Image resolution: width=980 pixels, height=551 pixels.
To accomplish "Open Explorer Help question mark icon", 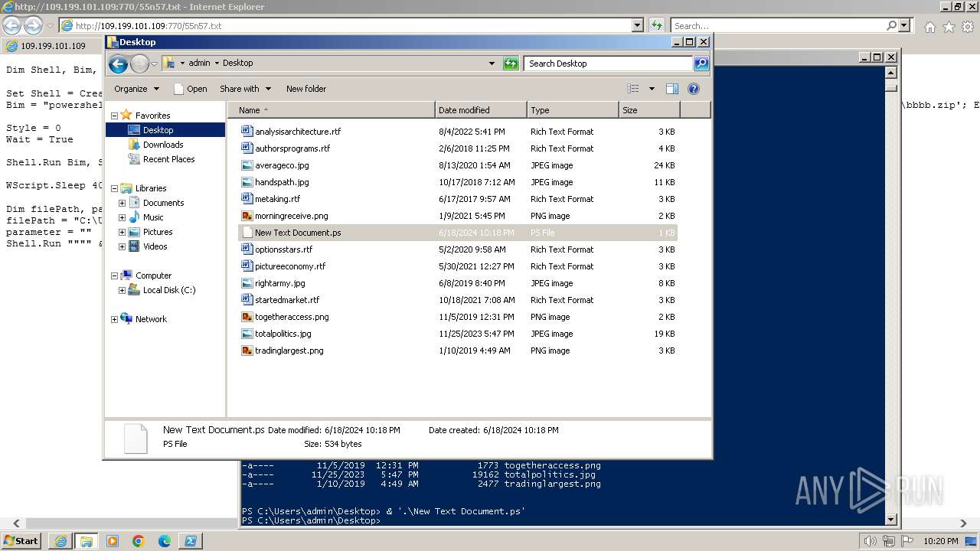I will click(694, 89).
